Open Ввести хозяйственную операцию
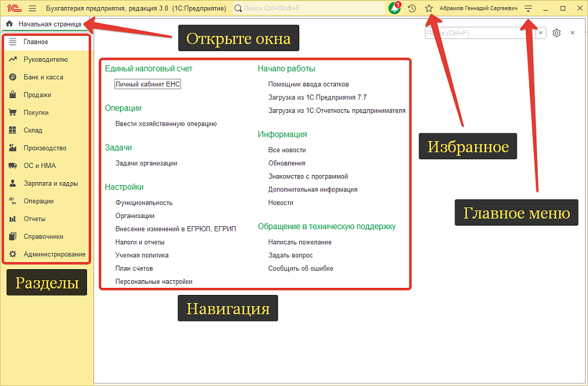 pyautogui.click(x=166, y=123)
